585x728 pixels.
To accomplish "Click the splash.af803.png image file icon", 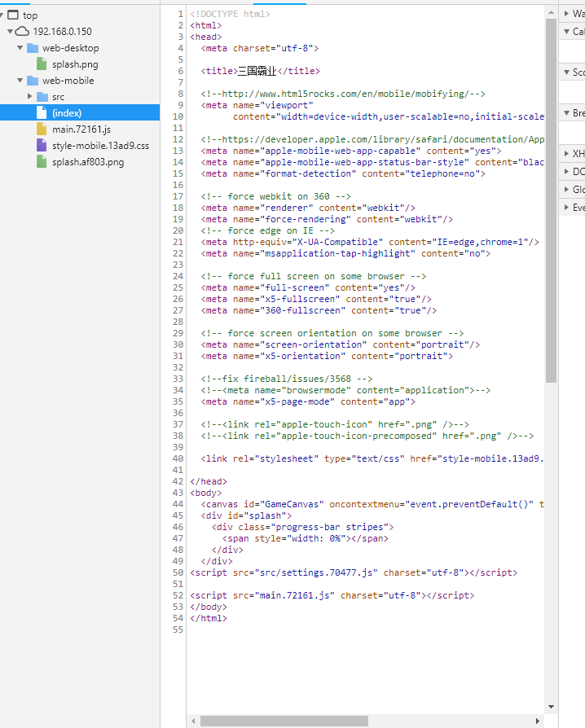I will (x=42, y=161).
